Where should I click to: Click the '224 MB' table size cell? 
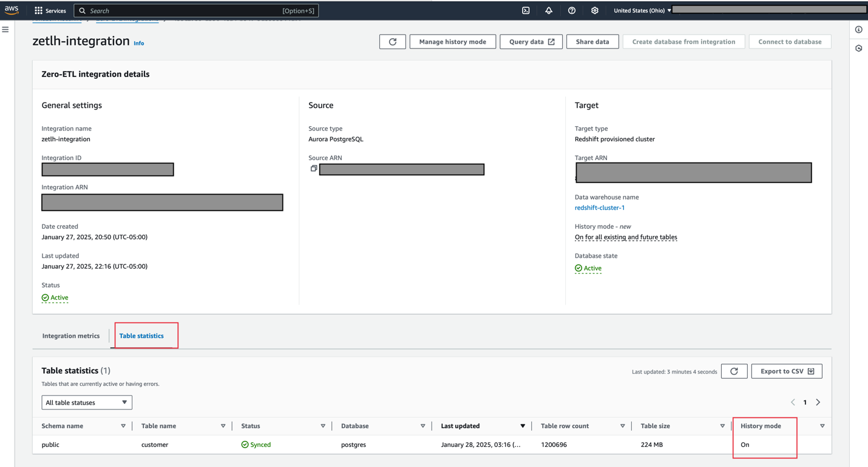coord(653,445)
